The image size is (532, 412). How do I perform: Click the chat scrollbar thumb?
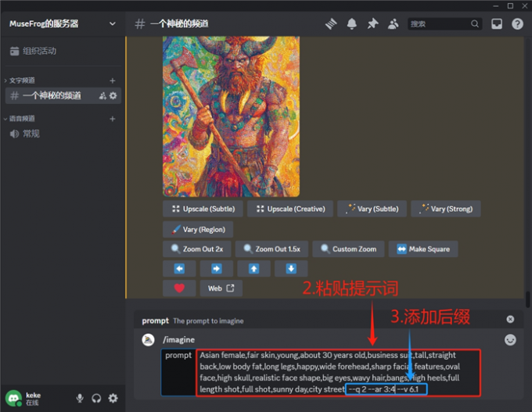pyautogui.click(x=528, y=299)
